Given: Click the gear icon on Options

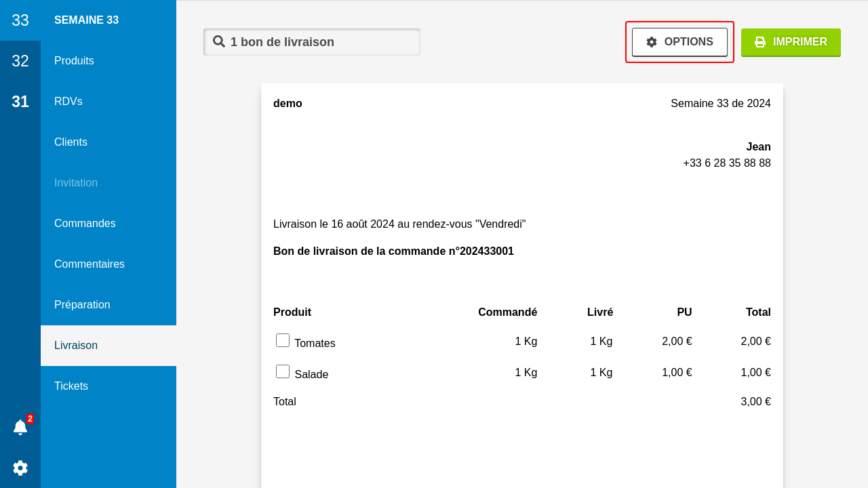Looking at the screenshot, I should pyautogui.click(x=652, y=42).
